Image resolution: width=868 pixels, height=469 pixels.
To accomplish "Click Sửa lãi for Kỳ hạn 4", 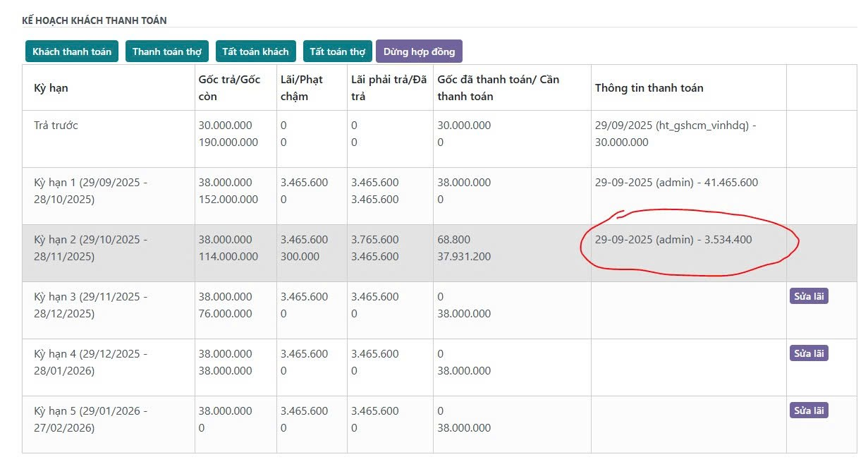I will tap(808, 353).
